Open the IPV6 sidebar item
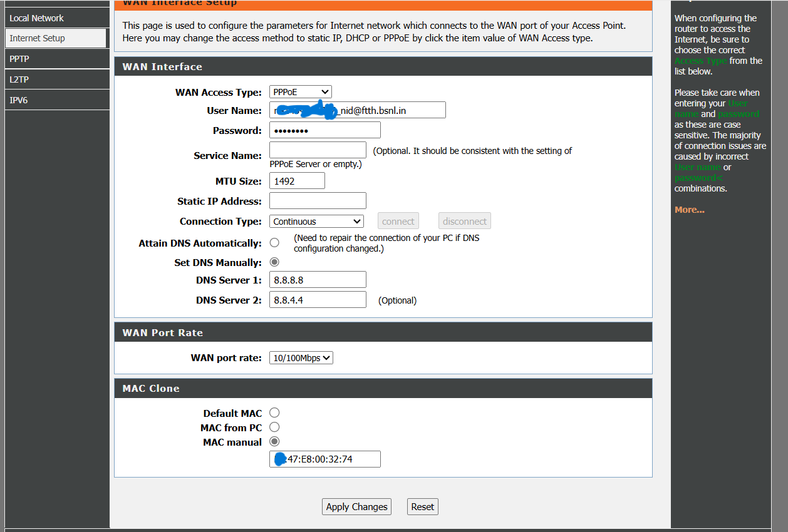Screen dimensions: 788x532 [x=19, y=100]
